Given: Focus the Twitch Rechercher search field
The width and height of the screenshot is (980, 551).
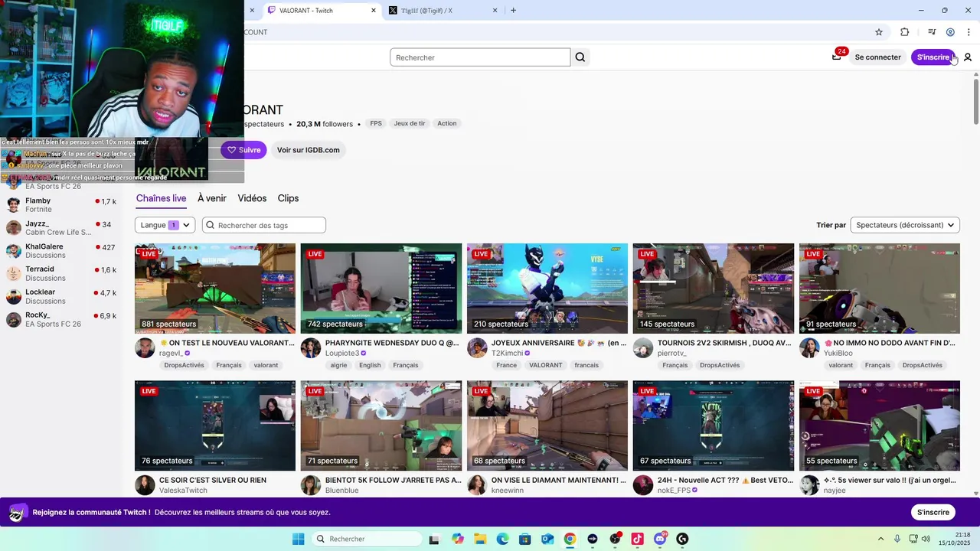Looking at the screenshot, I should click(480, 57).
